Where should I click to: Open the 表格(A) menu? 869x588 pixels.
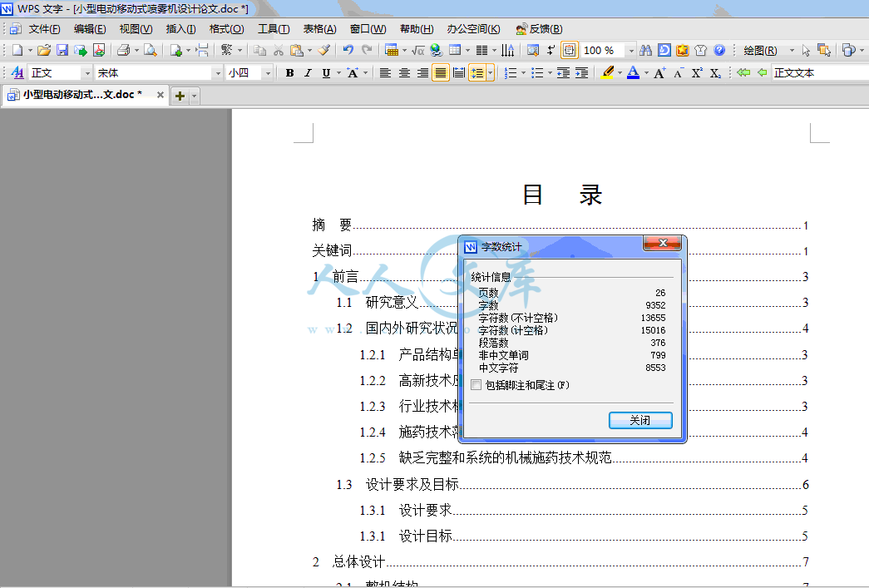[320, 29]
